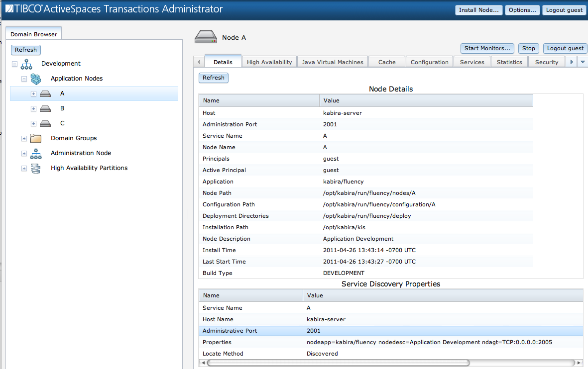Click the Start Monitors... button

[487, 48]
